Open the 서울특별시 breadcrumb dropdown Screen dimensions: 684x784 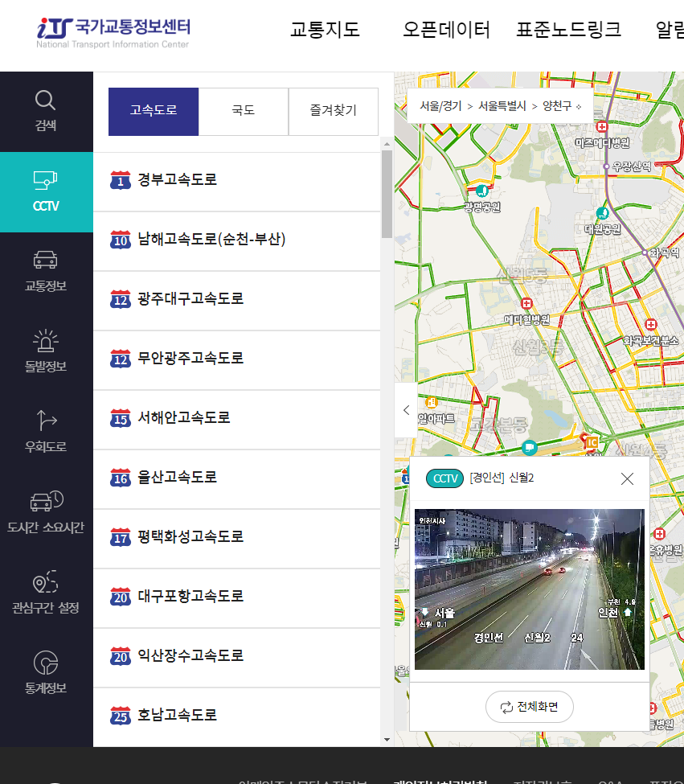pyautogui.click(x=502, y=106)
